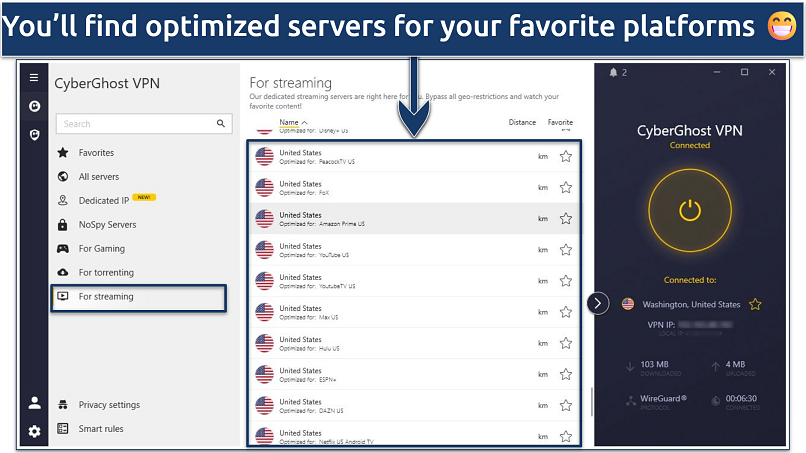Image resolution: width=806 pixels, height=453 pixels.
Task: Select server optimized for PeacockTV US
Action: (x=414, y=156)
